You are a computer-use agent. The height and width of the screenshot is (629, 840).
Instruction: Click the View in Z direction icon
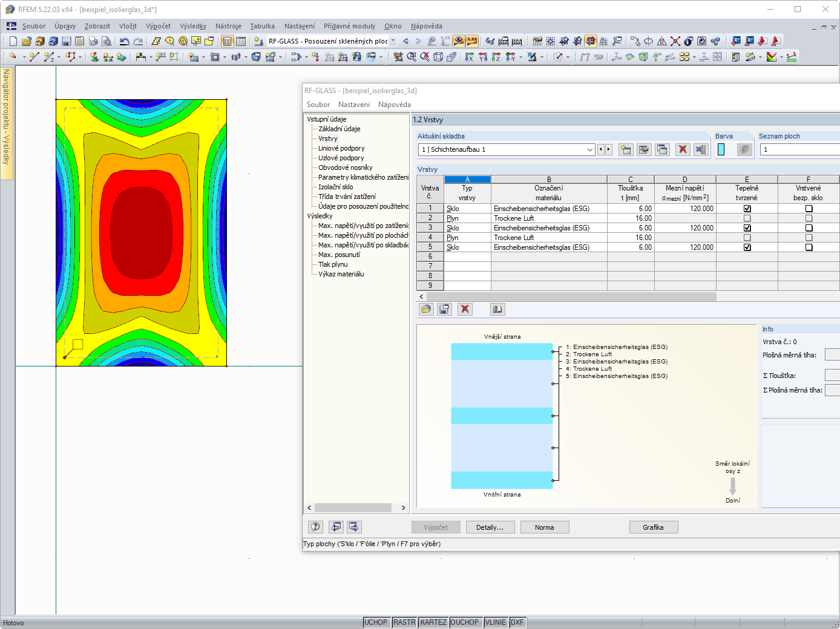pos(496,57)
